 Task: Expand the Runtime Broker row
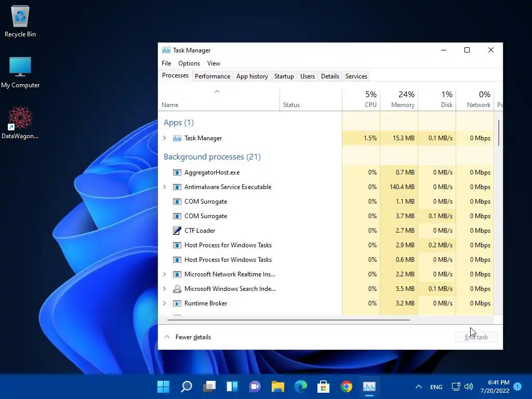tap(165, 303)
